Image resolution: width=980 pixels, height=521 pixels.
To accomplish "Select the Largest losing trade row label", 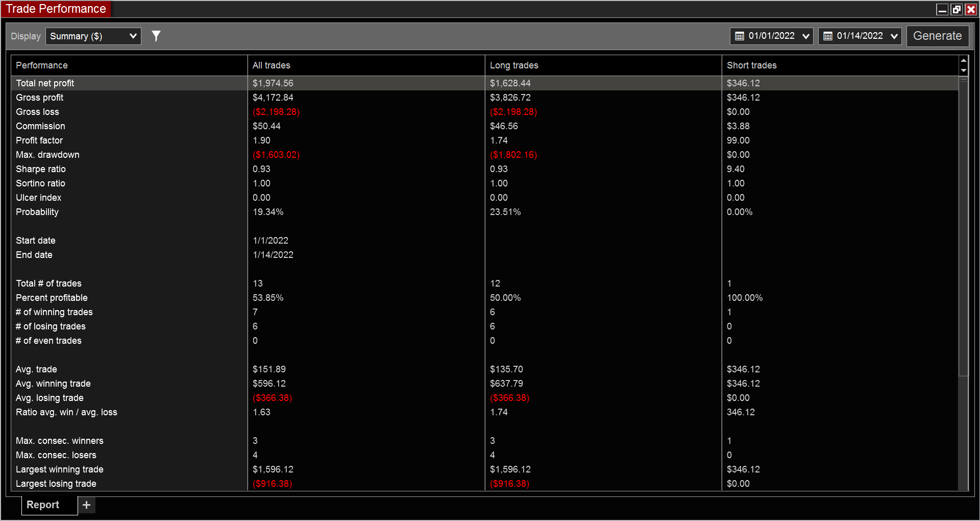I will tap(56, 484).
